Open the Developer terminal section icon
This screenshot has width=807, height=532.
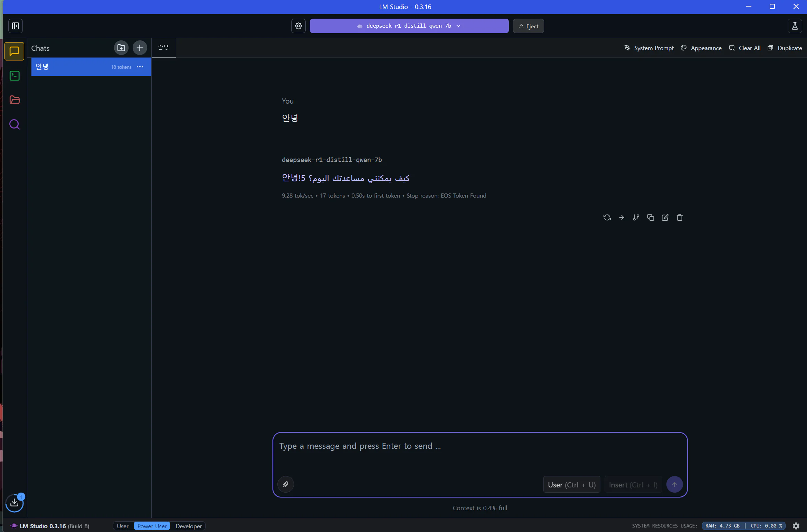[15, 76]
